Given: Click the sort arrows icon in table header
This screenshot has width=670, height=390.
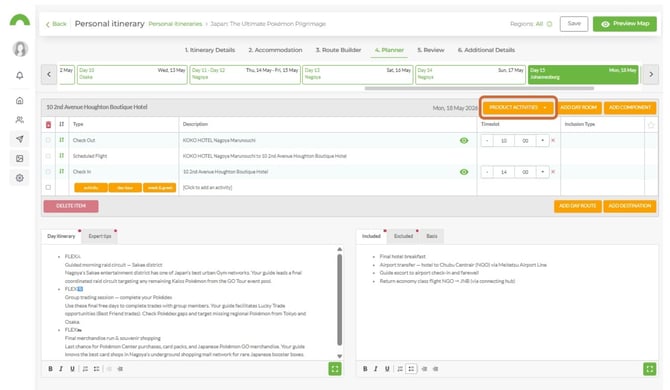Looking at the screenshot, I should [x=62, y=124].
